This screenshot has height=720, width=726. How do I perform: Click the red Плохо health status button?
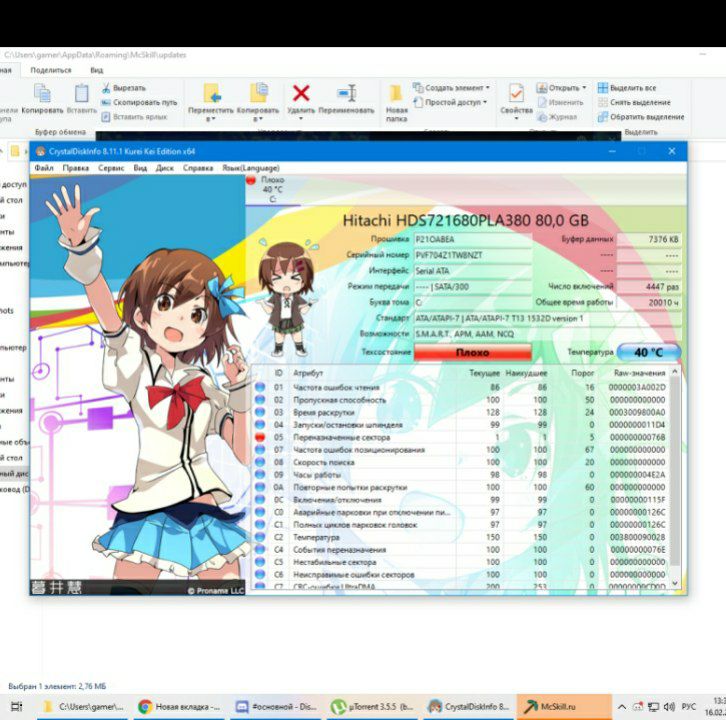pyautogui.click(x=472, y=352)
